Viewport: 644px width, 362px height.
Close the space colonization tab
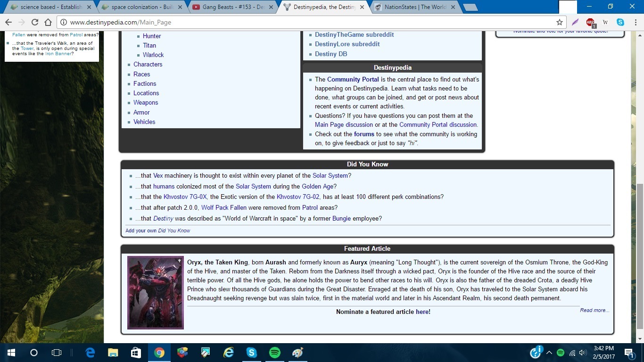click(180, 7)
